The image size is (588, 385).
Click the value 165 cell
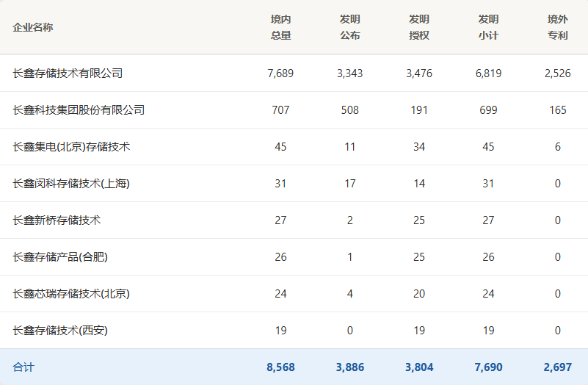point(558,110)
